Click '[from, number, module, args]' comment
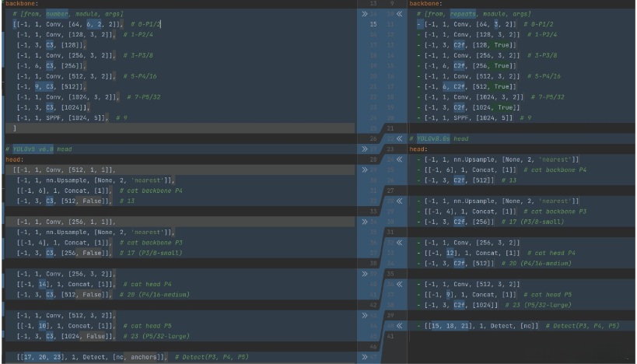Image resolution: width=637 pixels, height=364 pixels. [x=68, y=14]
